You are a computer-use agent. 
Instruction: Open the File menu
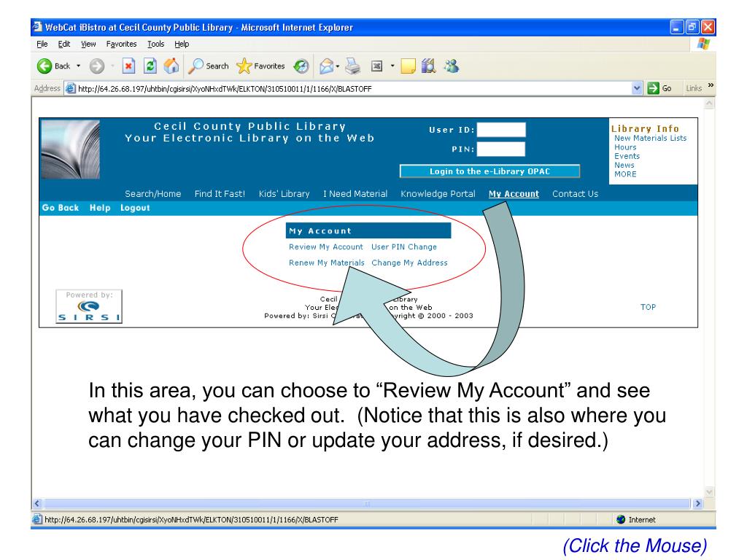pyautogui.click(x=42, y=44)
